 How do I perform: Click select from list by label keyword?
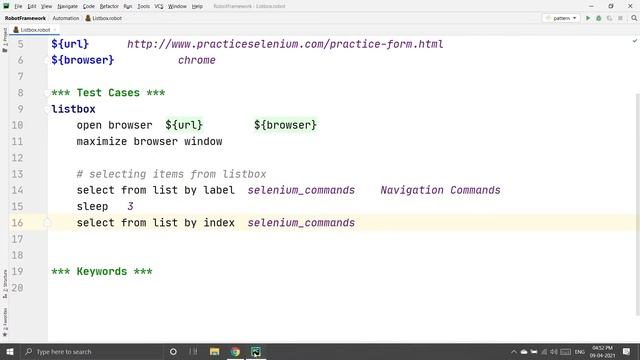click(x=156, y=190)
